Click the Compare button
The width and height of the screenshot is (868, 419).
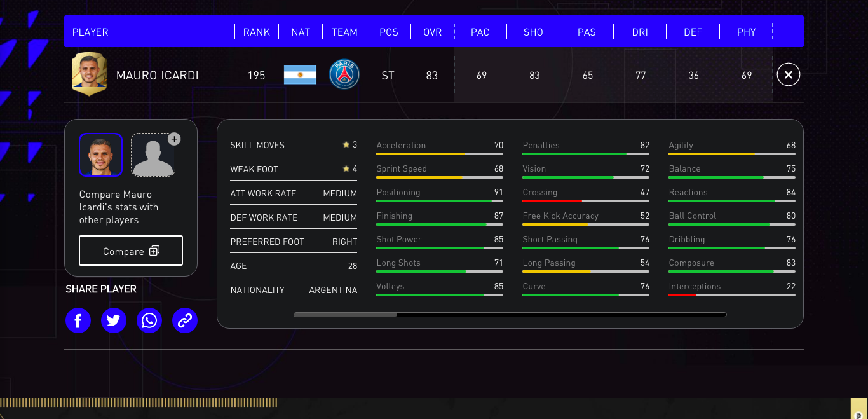point(131,251)
